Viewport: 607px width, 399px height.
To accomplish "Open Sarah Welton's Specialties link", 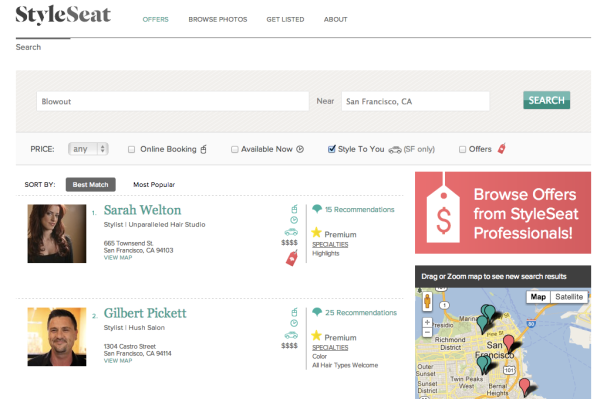I will coord(330,245).
